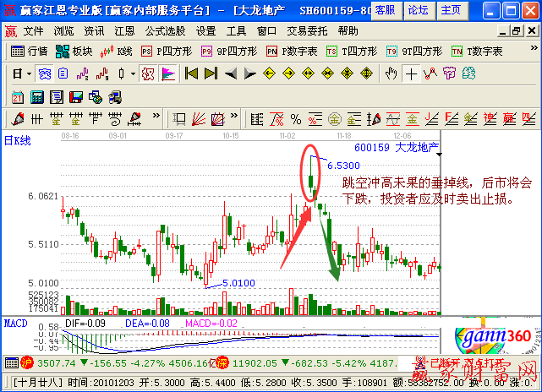The image size is (542, 392).
Task: Click the red floppy save icon
Action: (x=76, y=97)
